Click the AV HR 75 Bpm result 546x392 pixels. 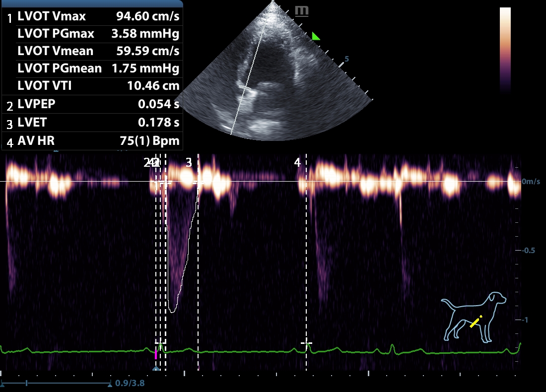(x=149, y=141)
